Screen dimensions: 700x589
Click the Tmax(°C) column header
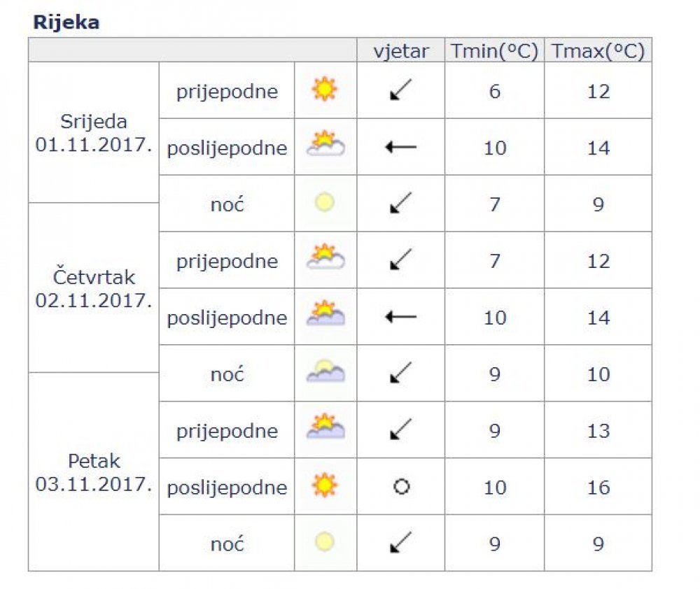598,51
